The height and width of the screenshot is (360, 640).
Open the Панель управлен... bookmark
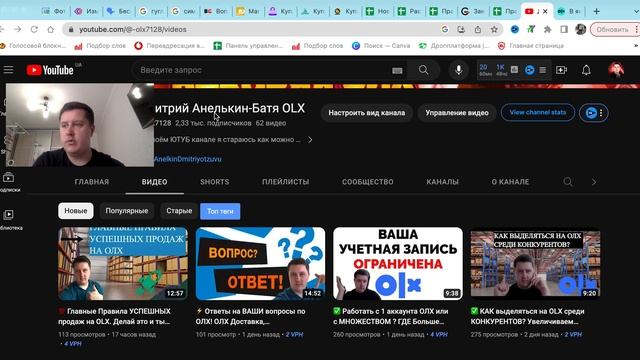tap(248, 46)
